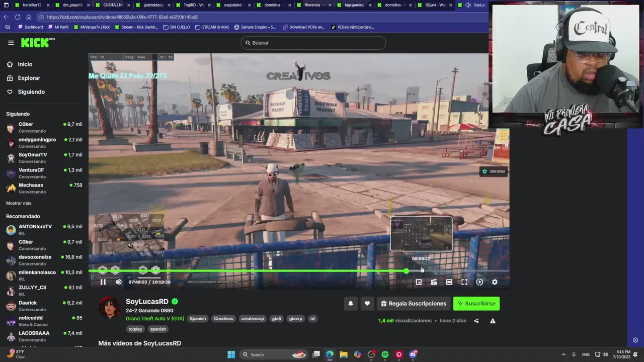This screenshot has height=362, width=644.
Task: Report video using warning triangle icon
Action: click(493, 321)
